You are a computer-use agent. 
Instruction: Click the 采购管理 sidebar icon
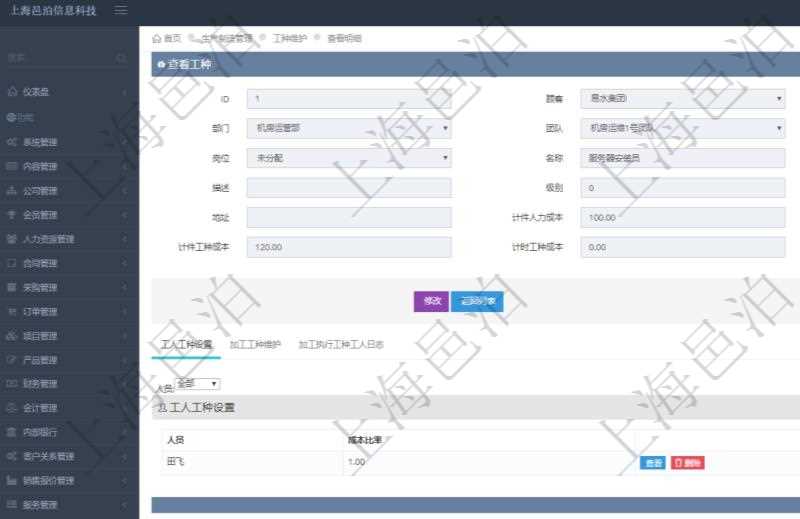coord(12,287)
